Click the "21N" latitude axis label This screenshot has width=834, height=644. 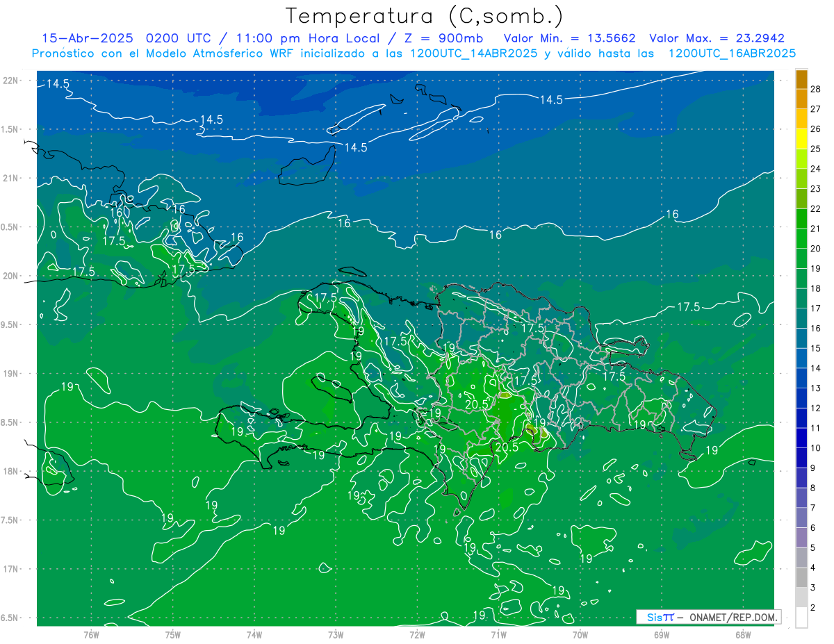pos(10,179)
